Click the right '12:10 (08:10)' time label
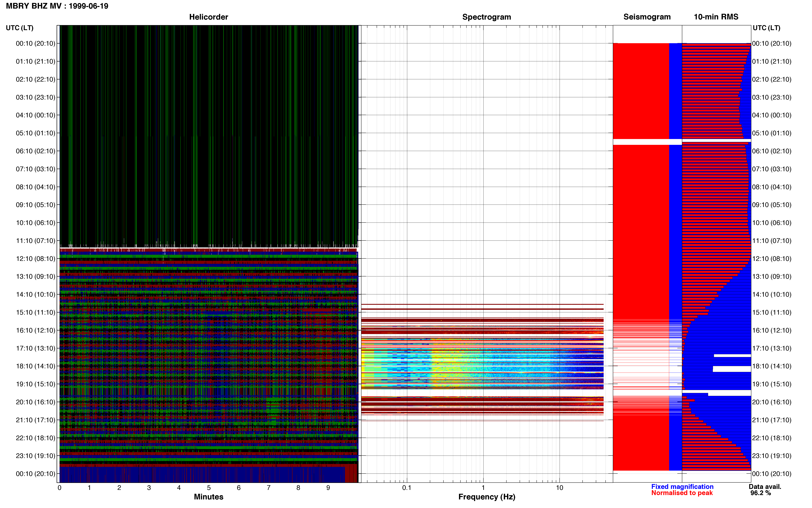812x508 pixels. pos(772,259)
